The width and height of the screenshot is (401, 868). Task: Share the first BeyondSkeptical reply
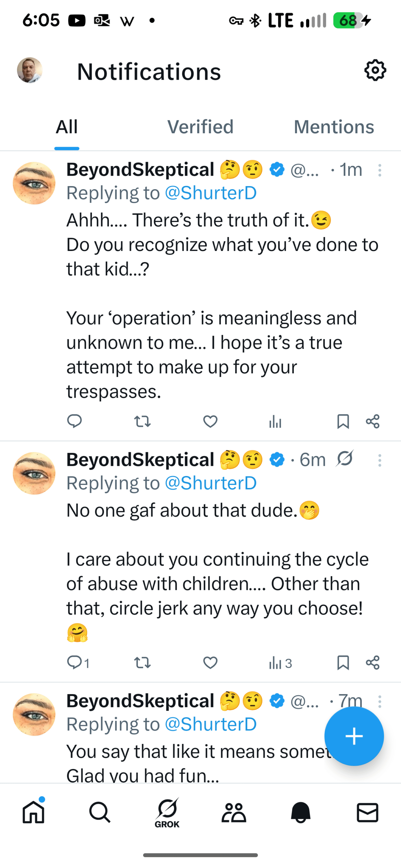(373, 421)
